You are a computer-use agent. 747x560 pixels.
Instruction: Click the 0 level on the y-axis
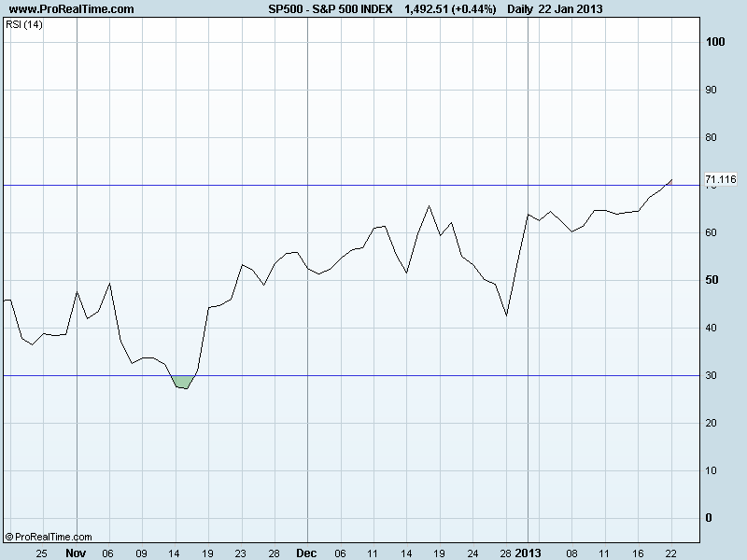[x=709, y=518]
